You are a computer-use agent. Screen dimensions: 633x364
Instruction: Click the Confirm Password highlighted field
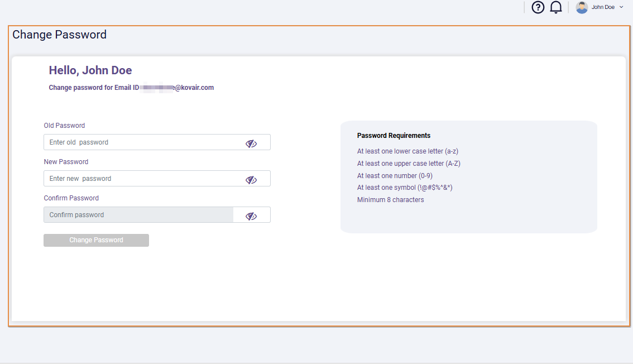click(x=138, y=214)
